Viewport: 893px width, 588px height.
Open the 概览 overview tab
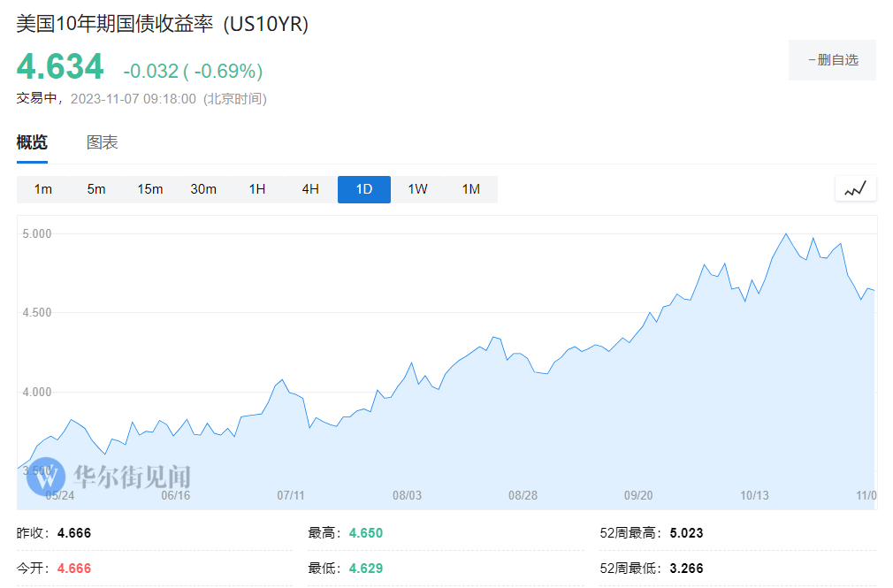coord(32,142)
